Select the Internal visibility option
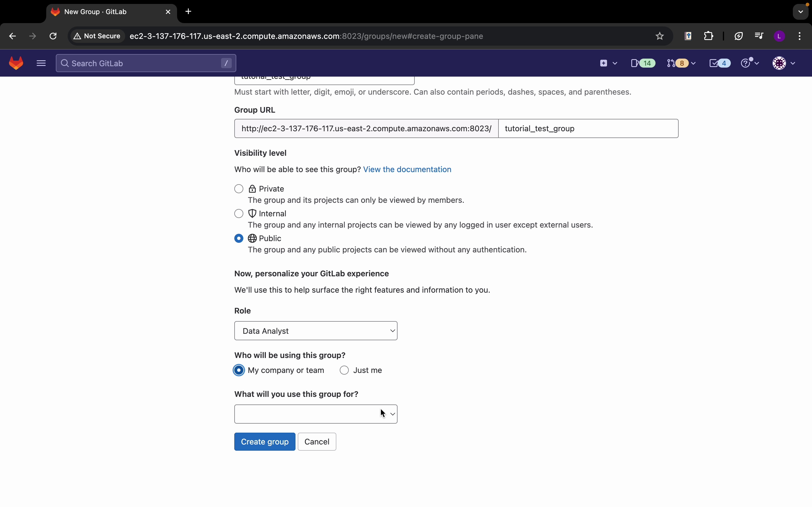Viewport: 812px width, 507px height. [239, 214]
